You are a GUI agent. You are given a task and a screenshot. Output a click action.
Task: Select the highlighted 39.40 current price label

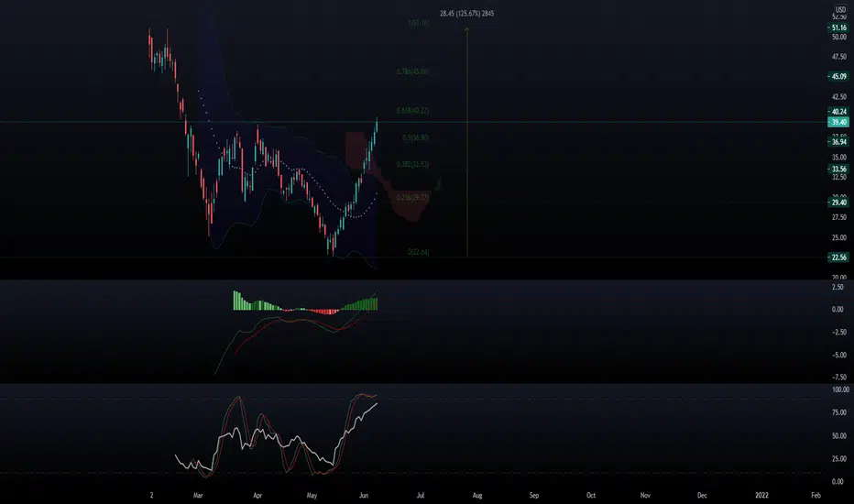click(838, 122)
